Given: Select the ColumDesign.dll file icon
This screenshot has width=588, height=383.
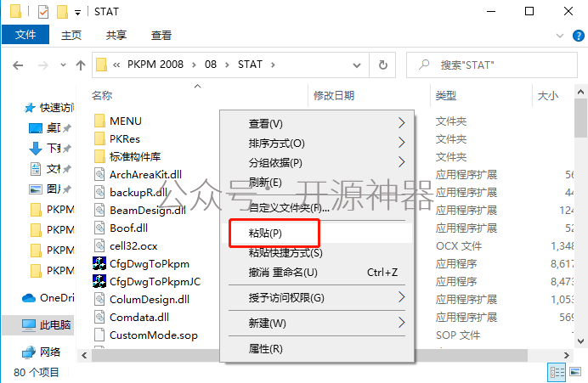Looking at the screenshot, I should 99,300.
